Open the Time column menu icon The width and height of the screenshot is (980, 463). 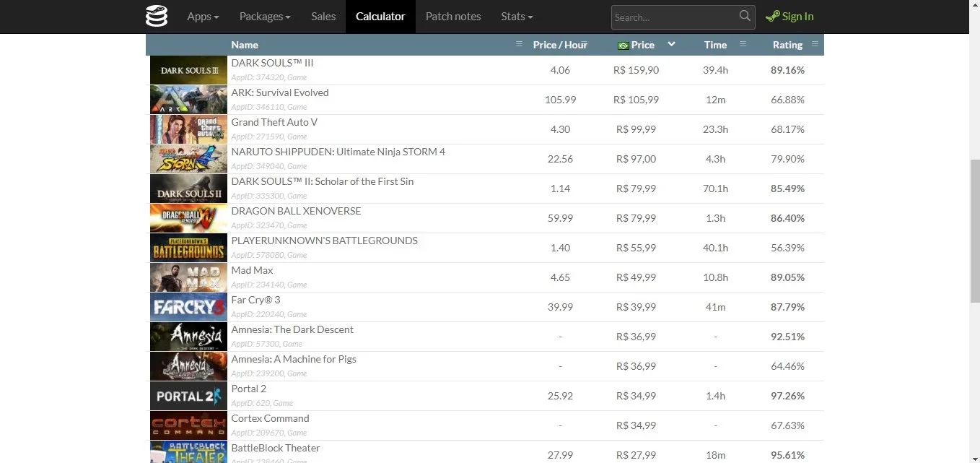(743, 44)
